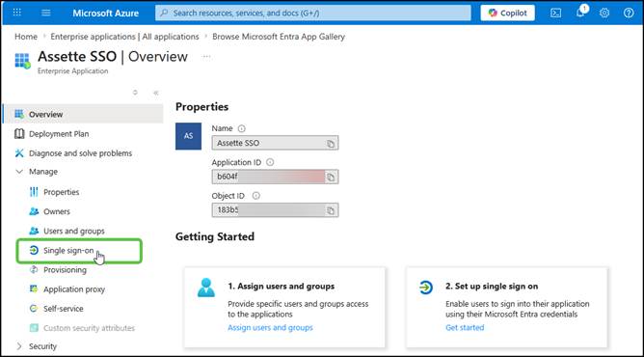Open Enterprise applications | All applications breadcrumb
Viewport: 644px width, 357px height.
pyautogui.click(x=125, y=37)
